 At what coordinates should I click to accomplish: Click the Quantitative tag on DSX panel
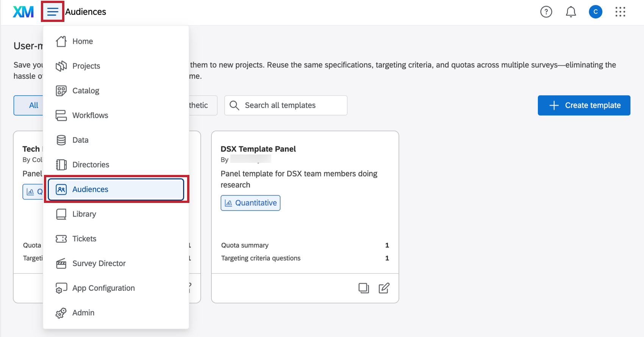(250, 203)
